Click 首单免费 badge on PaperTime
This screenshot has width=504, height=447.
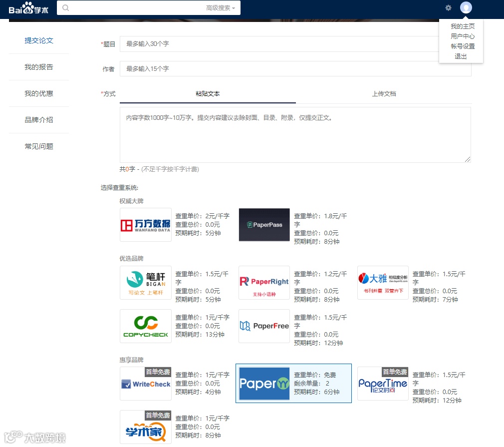[395, 372]
